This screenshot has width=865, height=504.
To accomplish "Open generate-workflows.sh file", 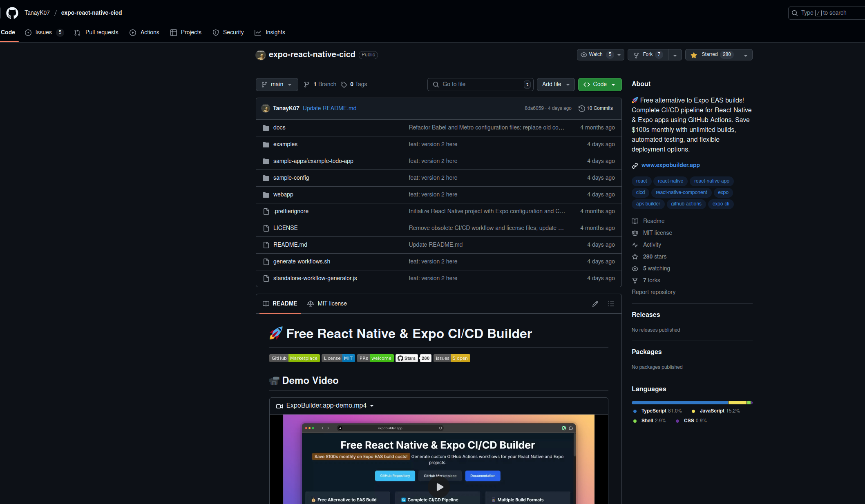I will tap(302, 262).
